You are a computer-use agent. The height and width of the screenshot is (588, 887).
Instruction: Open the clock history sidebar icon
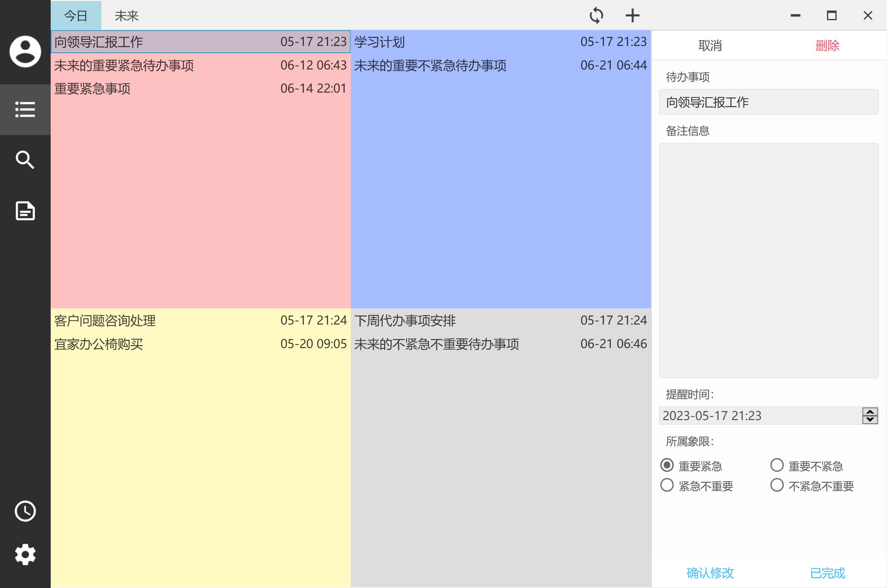25,511
